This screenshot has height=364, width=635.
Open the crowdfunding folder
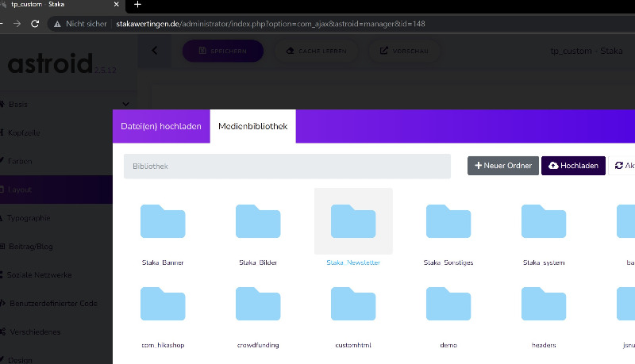[x=258, y=304]
